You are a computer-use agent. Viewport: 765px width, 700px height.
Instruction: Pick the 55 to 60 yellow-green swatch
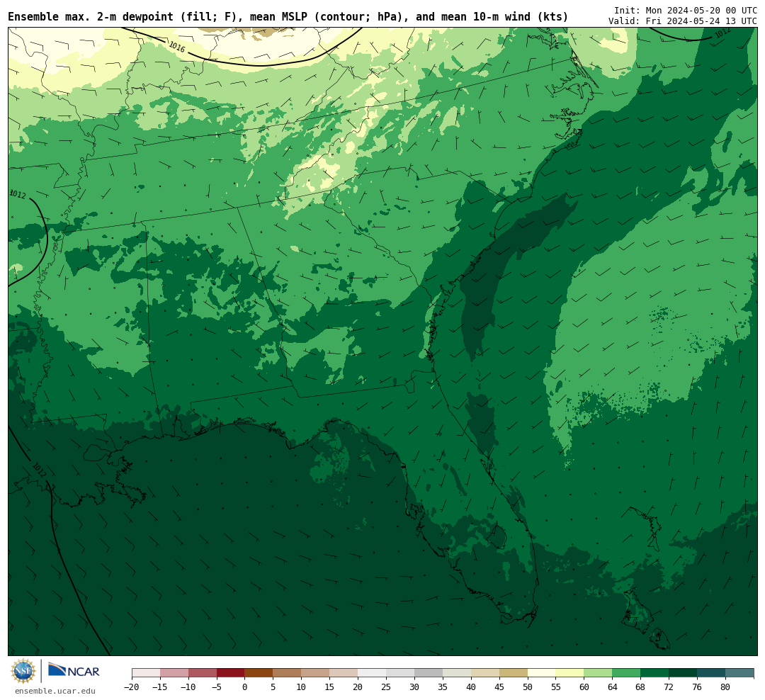pos(570,673)
